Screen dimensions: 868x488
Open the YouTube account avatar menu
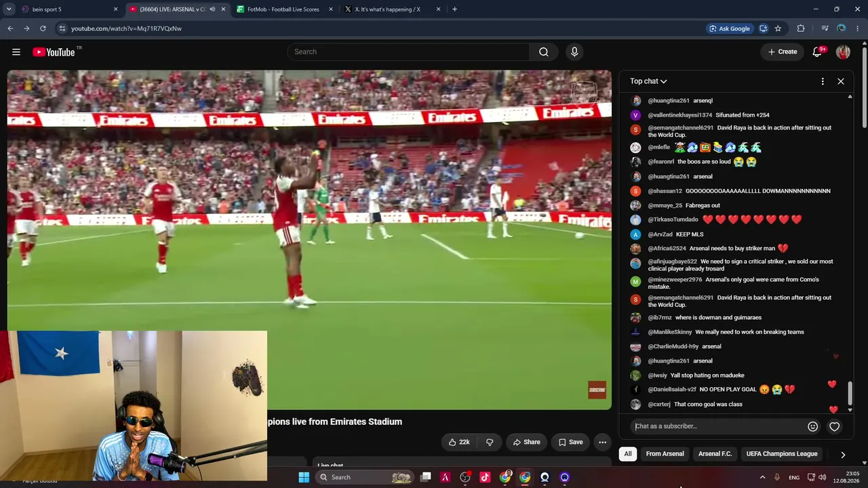click(x=843, y=52)
